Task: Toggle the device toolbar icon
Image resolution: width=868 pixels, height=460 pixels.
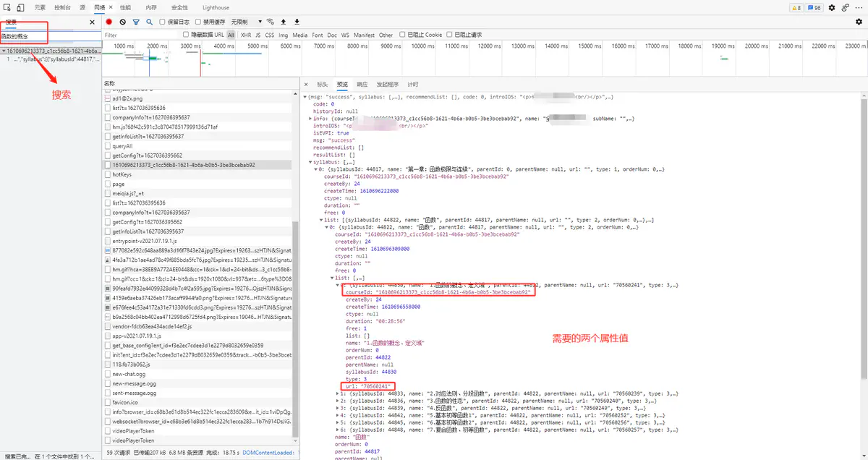Action: click(21, 7)
